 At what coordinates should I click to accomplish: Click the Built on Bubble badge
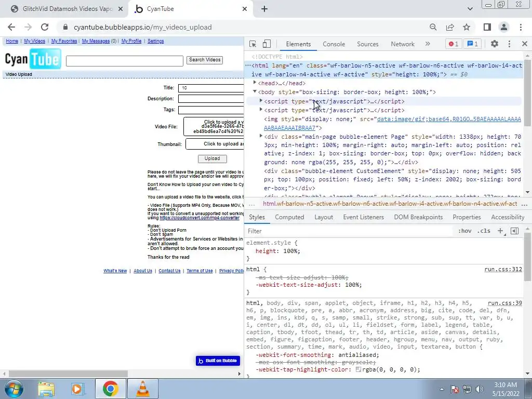(x=218, y=361)
